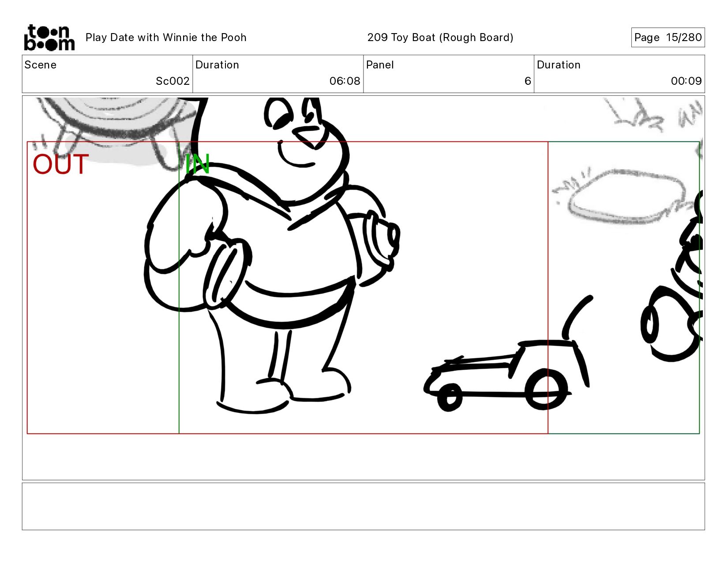
Task: Click the "Page 15/280" page indicator
Action: coord(668,38)
